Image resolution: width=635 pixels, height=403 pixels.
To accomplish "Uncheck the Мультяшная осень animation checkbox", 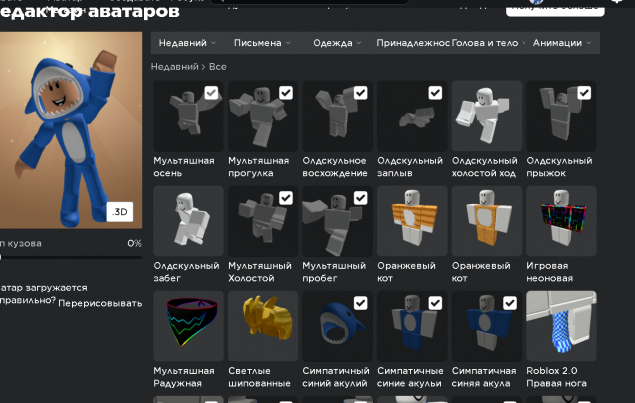I will coord(211,93).
